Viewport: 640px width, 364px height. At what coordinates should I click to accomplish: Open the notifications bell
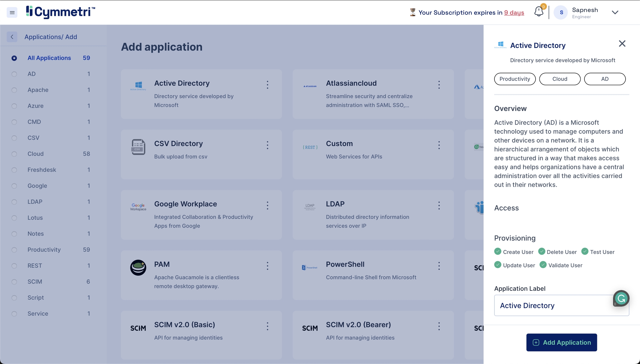coord(539,12)
